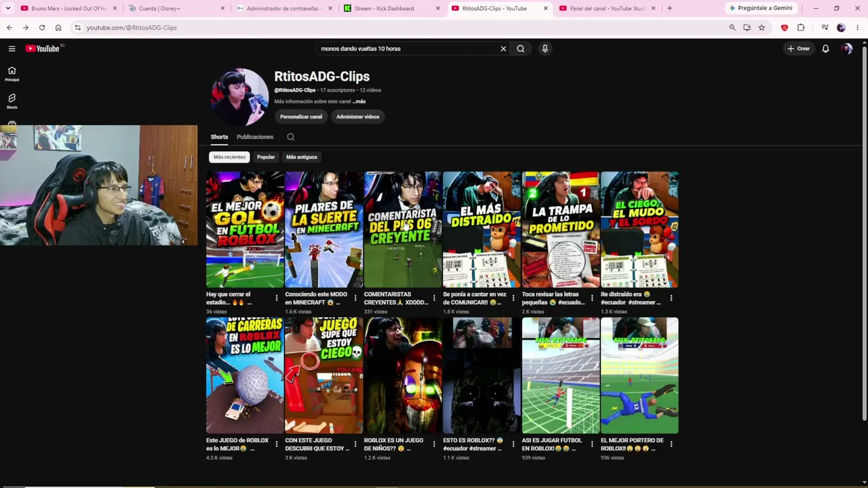Image resolution: width=868 pixels, height=488 pixels.
Task: View site information icon in address bar
Action: [78, 28]
